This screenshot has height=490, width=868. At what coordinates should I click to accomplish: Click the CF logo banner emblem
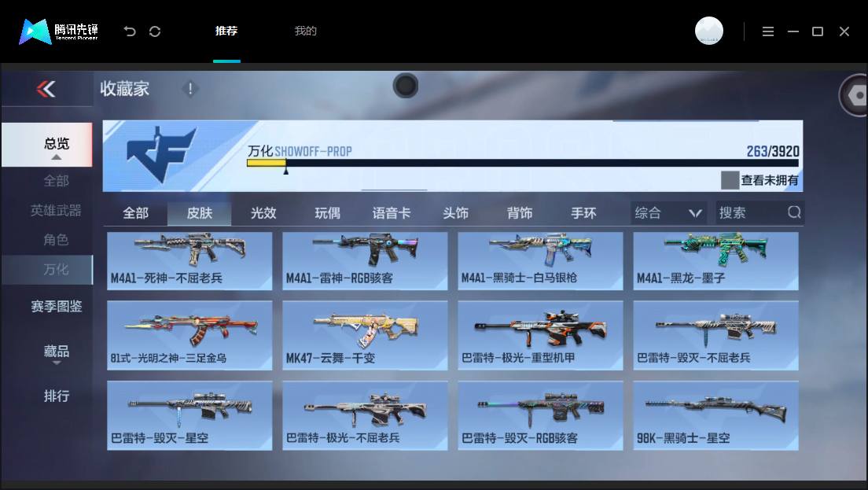coord(161,155)
